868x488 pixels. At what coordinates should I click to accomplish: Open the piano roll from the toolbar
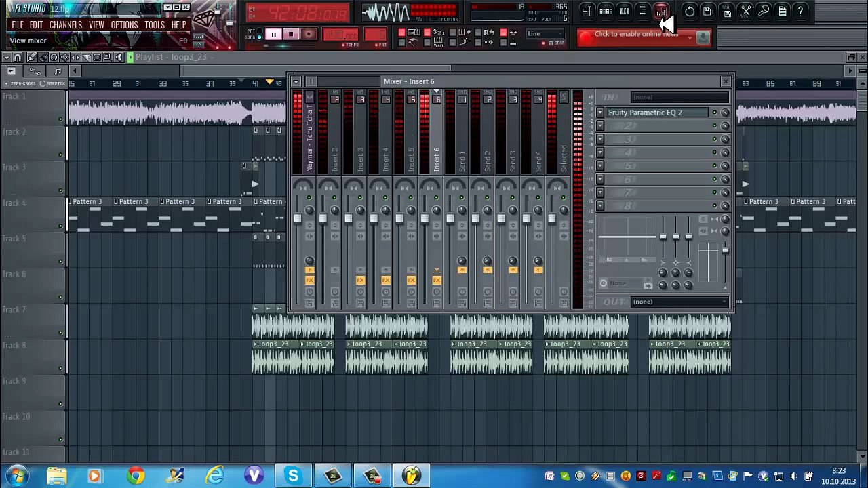625,11
